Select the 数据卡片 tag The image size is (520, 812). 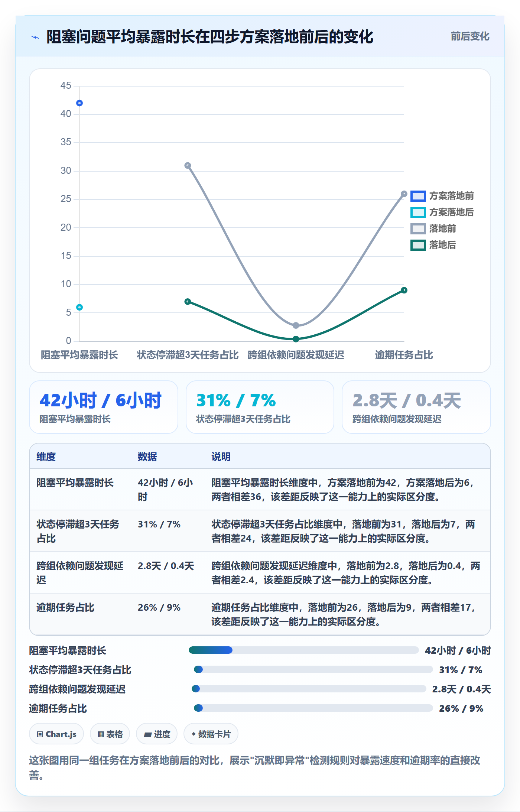point(211,734)
